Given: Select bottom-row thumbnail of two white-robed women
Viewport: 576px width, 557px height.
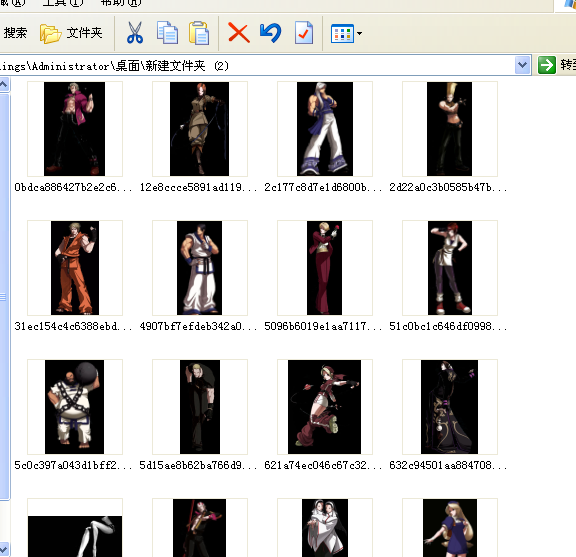Looking at the screenshot, I should (x=325, y=529).
